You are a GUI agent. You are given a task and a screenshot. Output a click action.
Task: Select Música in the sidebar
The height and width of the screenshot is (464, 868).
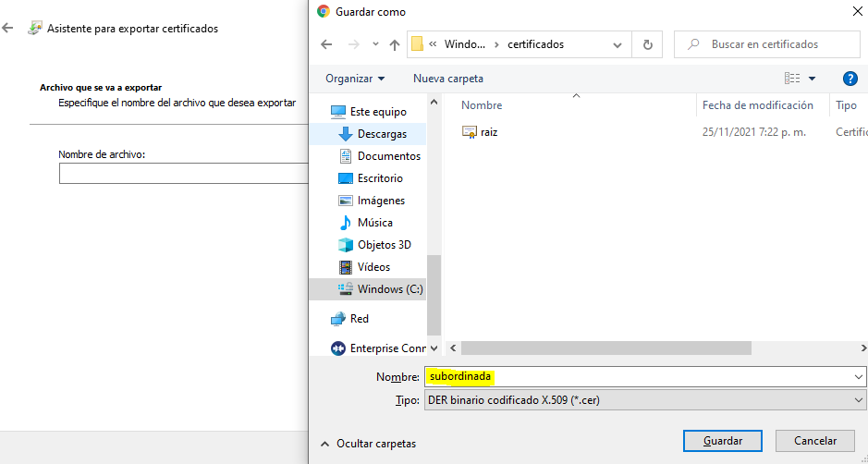pyautogui.click(x=374, y=223)
